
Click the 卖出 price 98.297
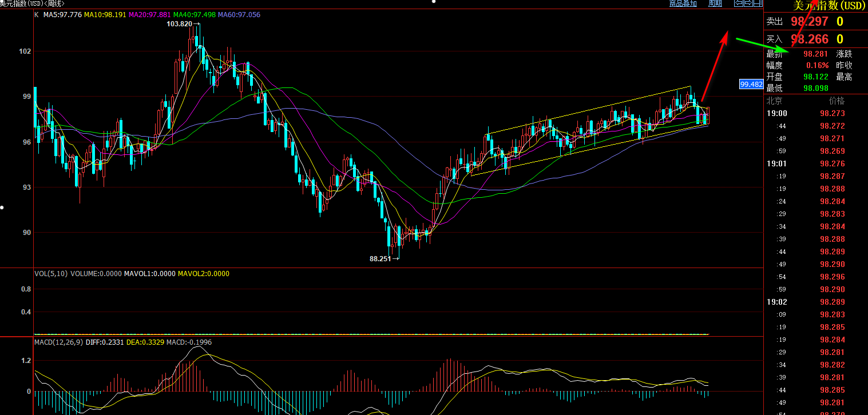[x=810, y=22]
